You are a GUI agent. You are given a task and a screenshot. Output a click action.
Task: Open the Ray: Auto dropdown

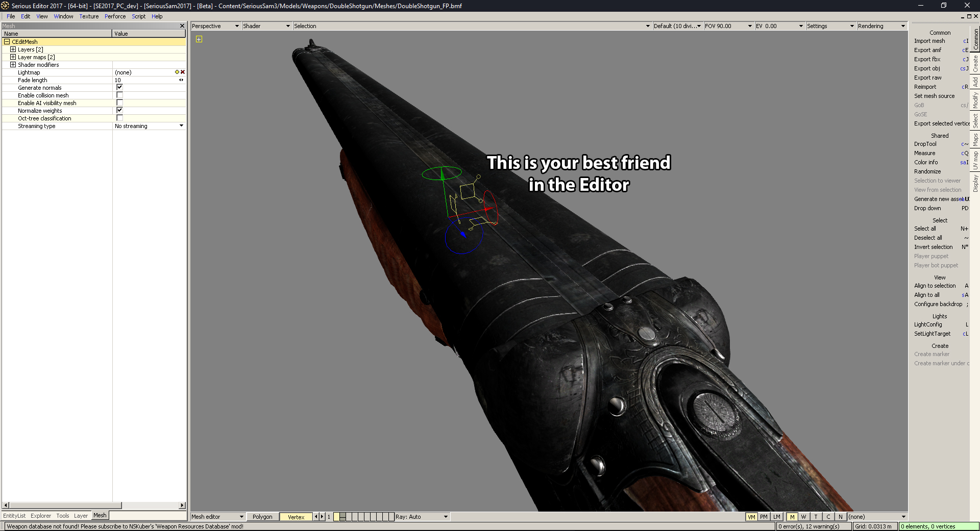click(422, 517)
